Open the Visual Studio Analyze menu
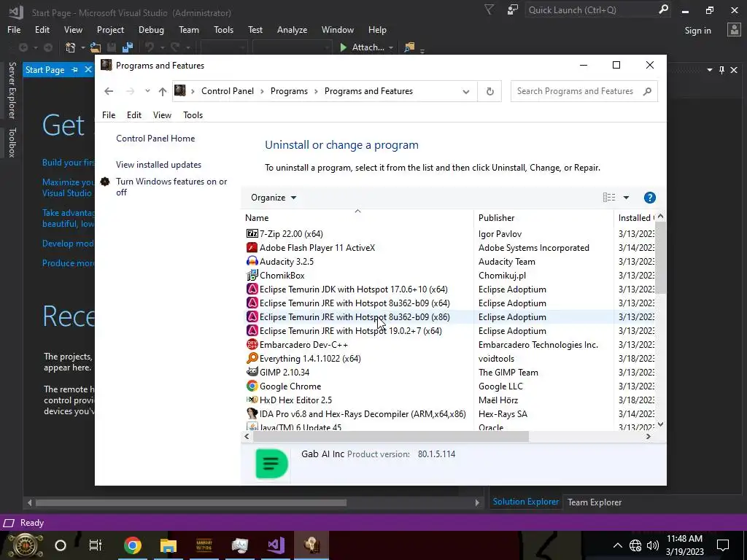Viewport: 747px width, 560px height. pos(292,29)
